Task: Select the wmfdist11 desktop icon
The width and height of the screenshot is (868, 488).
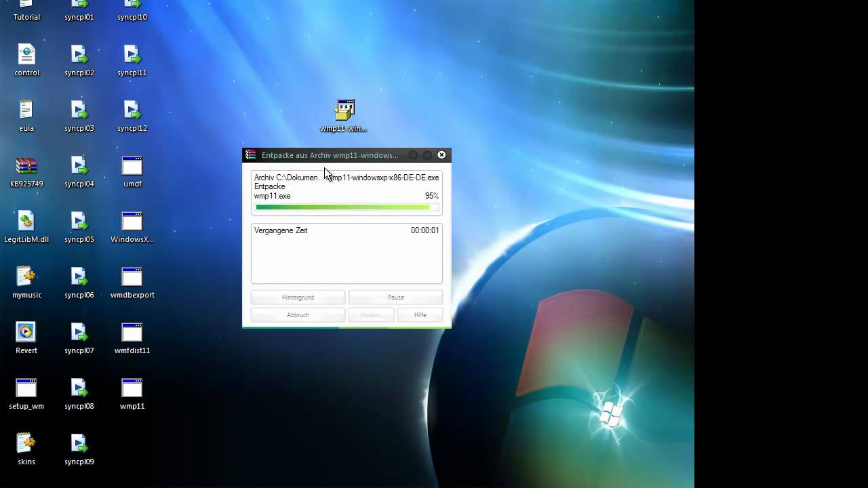Action: coord(132,338)
